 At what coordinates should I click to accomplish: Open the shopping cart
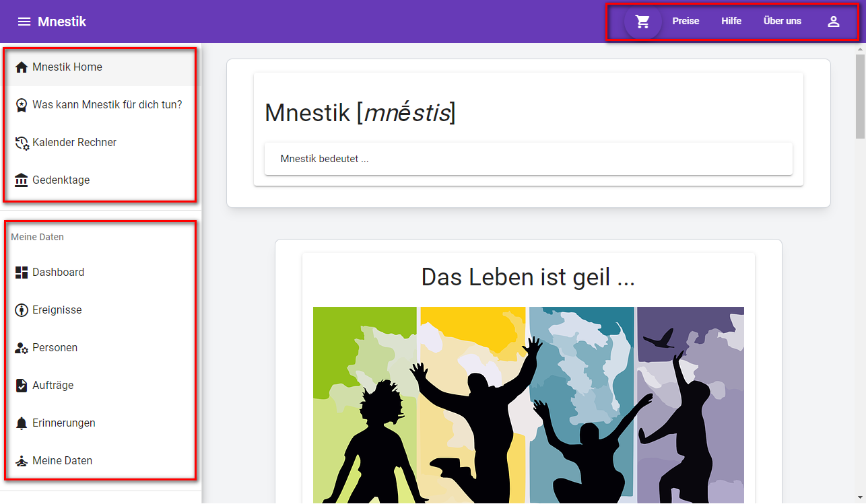[x=642, y=22]
